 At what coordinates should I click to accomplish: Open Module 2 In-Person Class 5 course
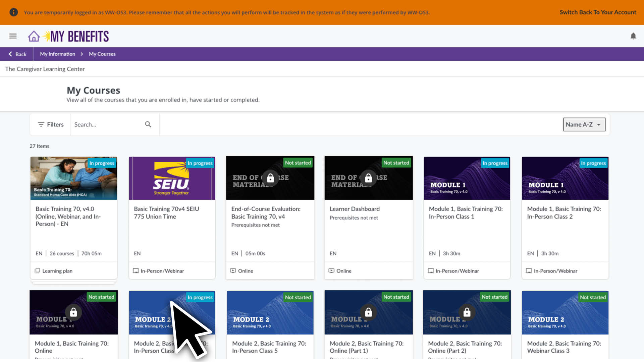pyautogui.click(x=269, y=347)
